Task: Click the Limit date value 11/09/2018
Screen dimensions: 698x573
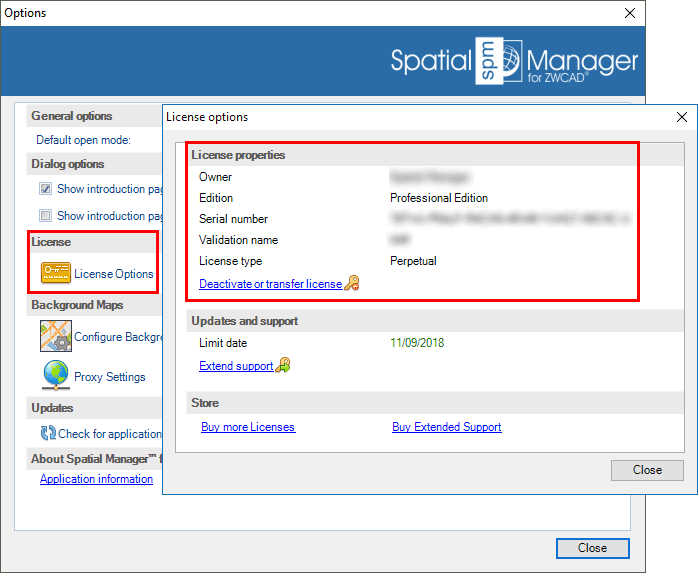Action: pos(417,343)
